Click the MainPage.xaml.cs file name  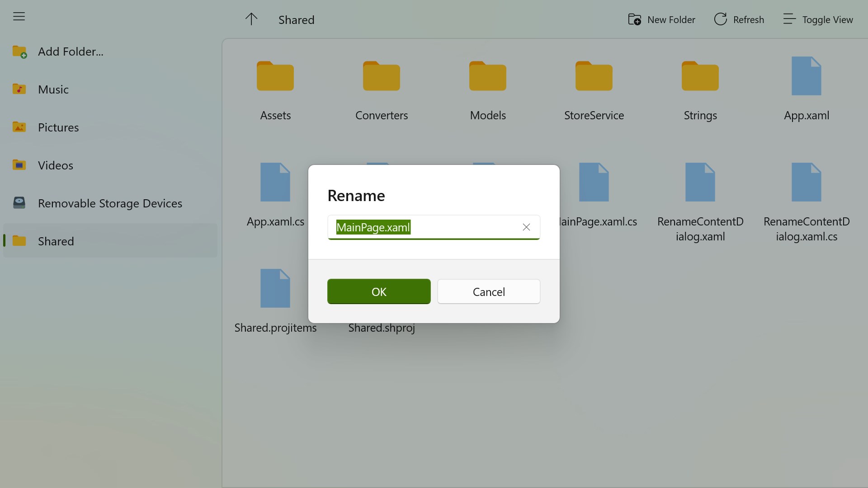(x=599, y=222)
